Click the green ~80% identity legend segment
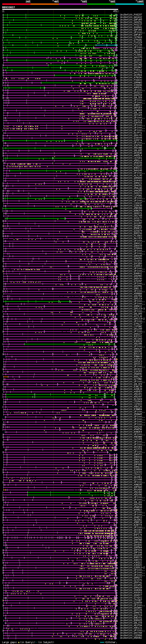 [101, 4]
